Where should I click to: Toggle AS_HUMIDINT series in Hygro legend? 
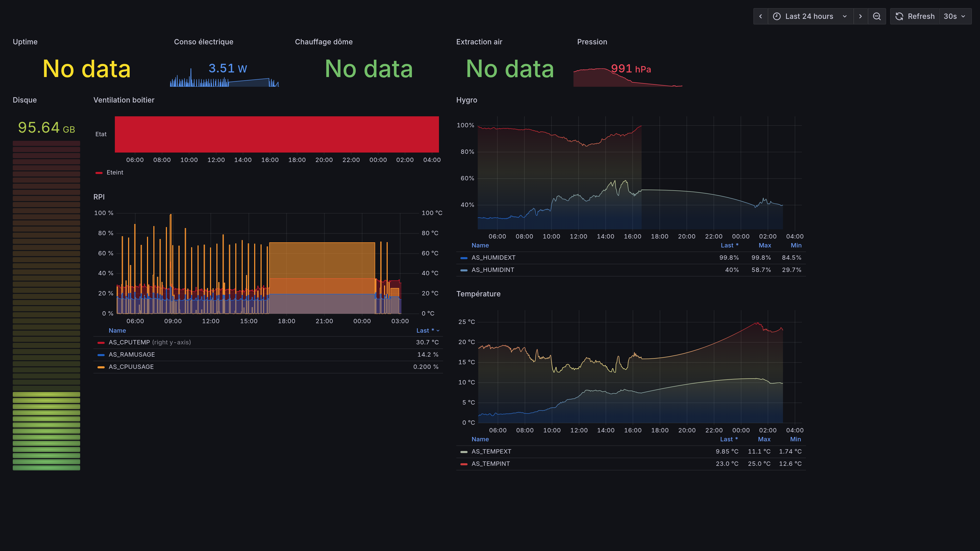(493, 270)
